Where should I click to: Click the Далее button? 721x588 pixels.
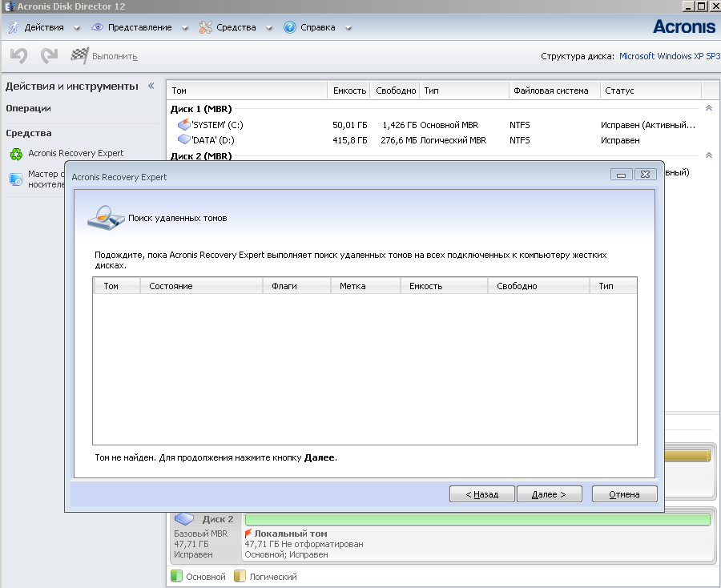(549, 494)
